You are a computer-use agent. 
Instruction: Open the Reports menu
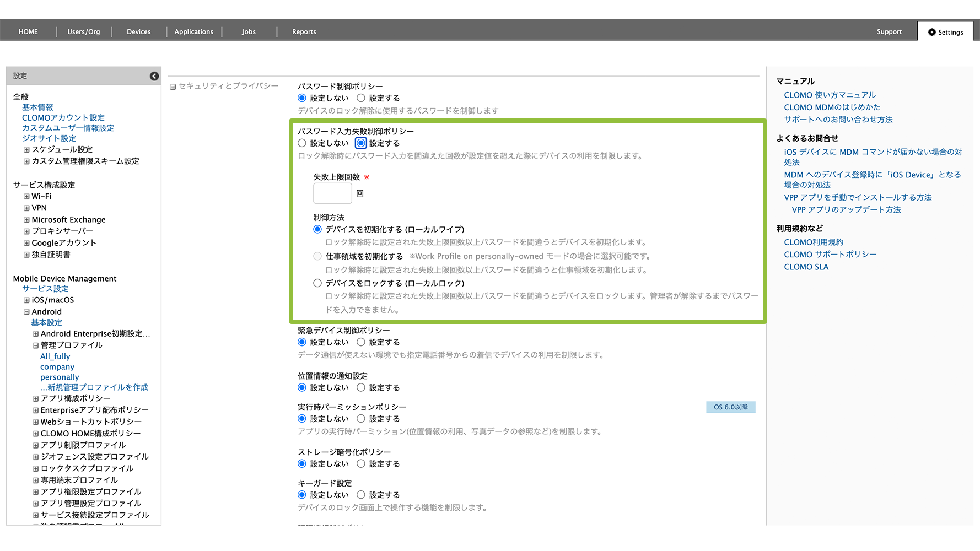pyautogui.click(x=304, y=32)
